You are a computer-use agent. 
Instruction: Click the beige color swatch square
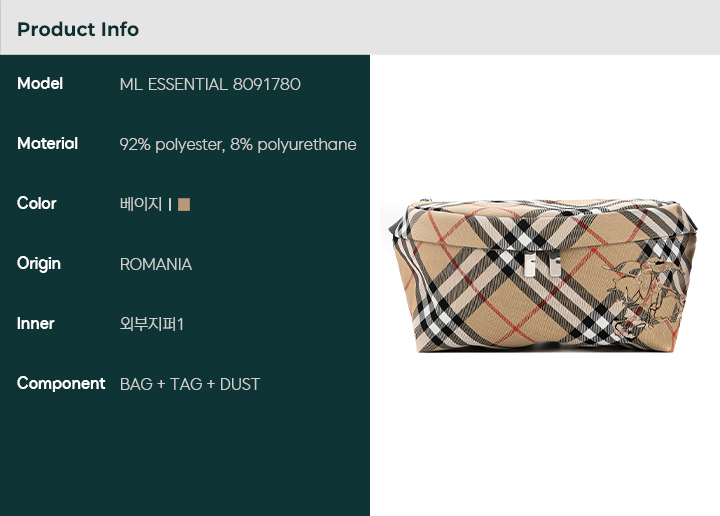[184, 204]
